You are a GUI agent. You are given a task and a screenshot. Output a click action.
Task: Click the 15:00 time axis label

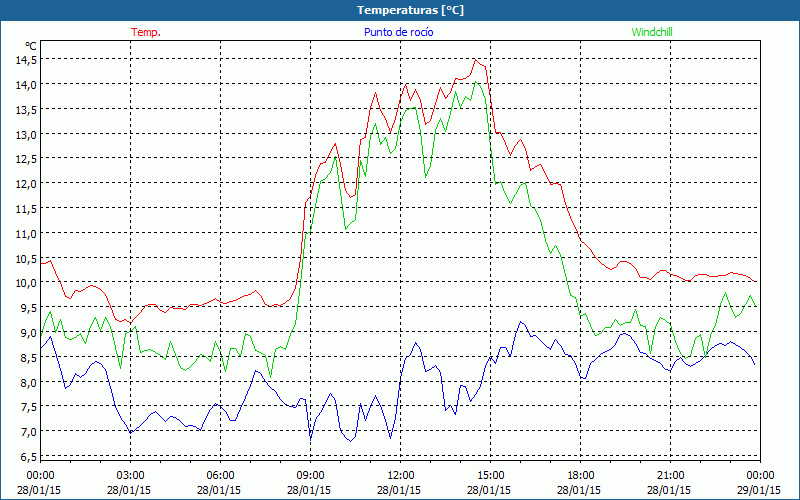coord(490,476)
